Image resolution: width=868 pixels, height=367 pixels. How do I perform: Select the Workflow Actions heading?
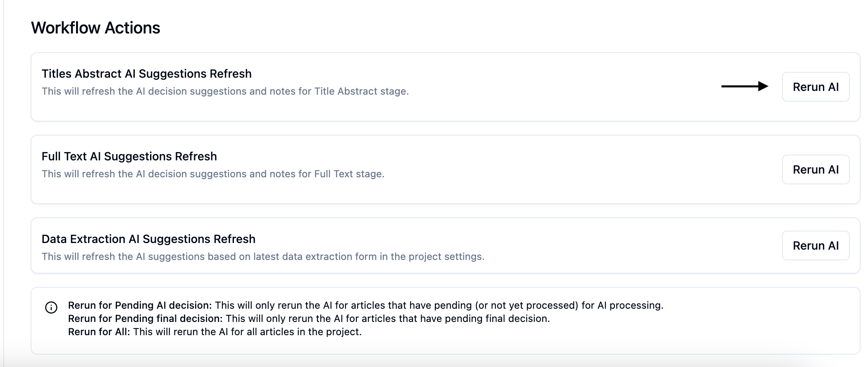(x=95, y=28)
